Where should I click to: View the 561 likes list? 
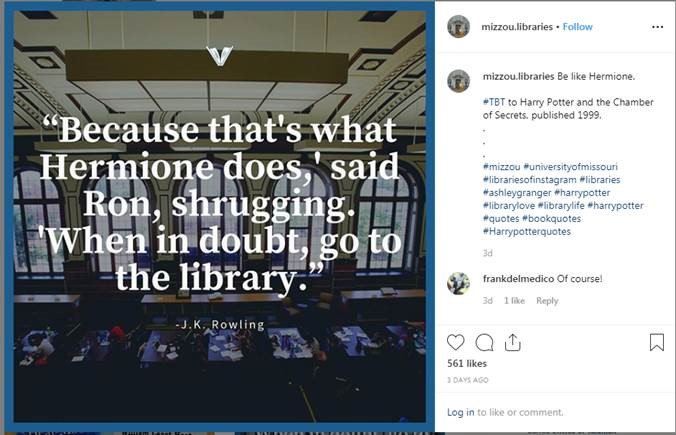(467, 363)
